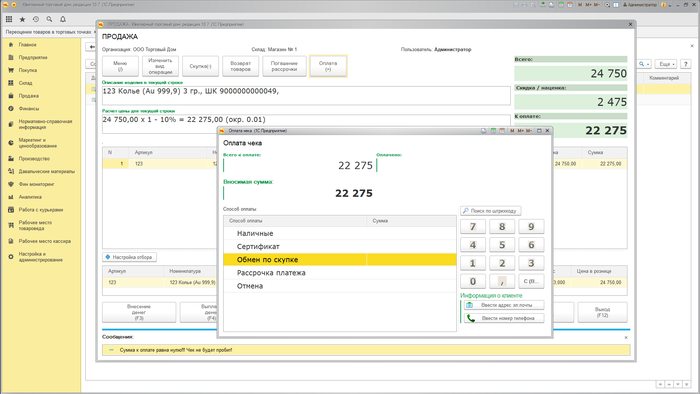
Task: Click the Финансы sidebar icon
Action: tap(11, 108)
